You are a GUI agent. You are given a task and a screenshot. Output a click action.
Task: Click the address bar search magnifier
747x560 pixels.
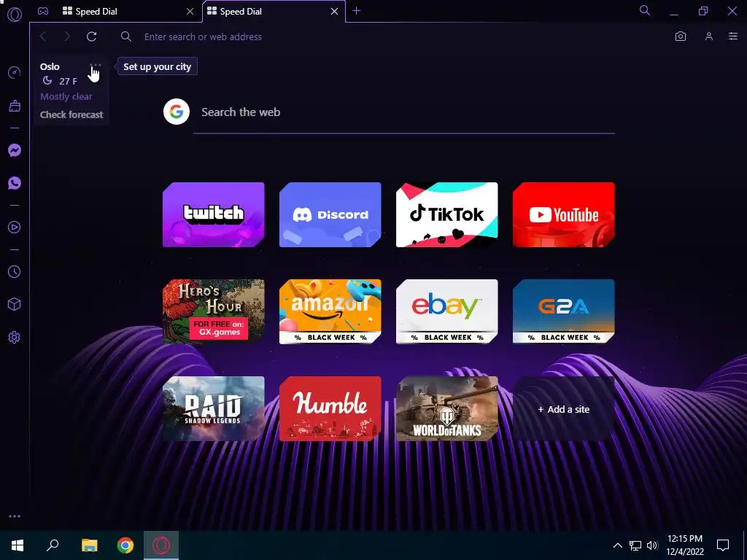125,36
